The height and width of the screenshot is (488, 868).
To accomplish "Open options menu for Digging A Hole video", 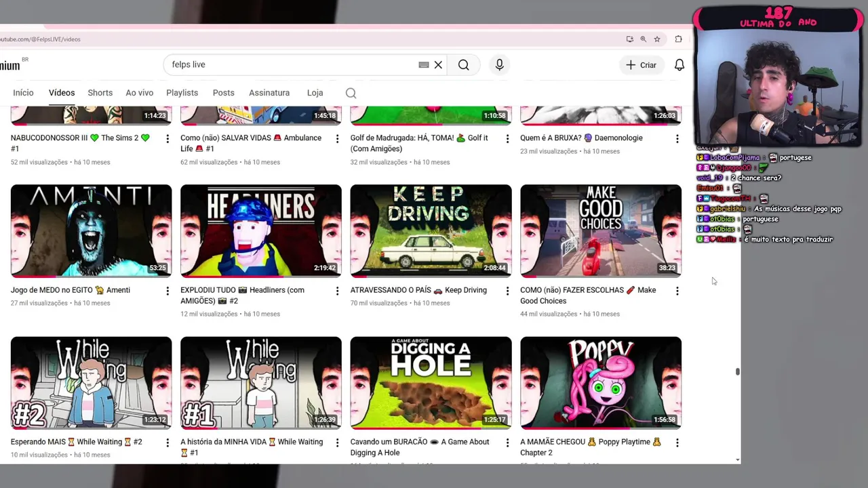I will 507,443.
